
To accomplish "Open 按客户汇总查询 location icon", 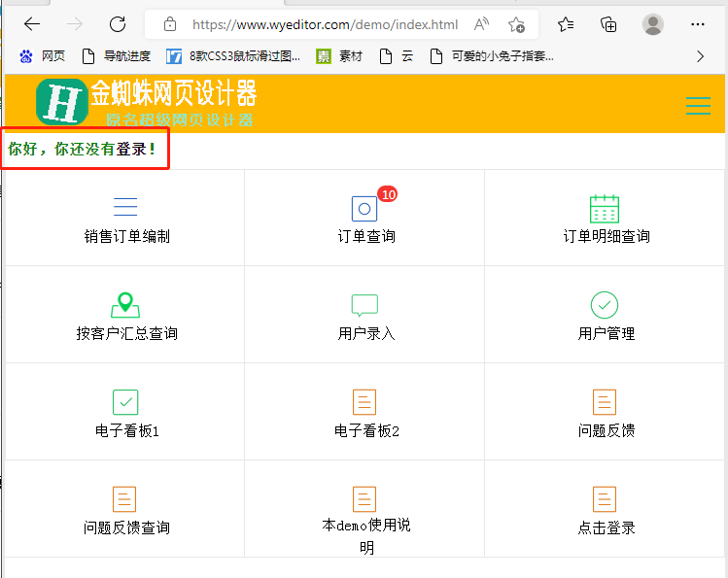I will pos(125,305).
